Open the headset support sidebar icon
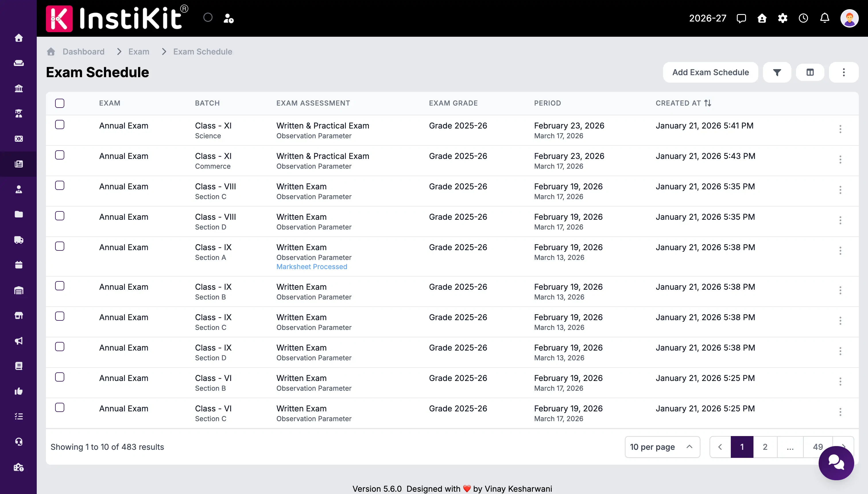Screen dimensions: 868x494 pos(19,442)
